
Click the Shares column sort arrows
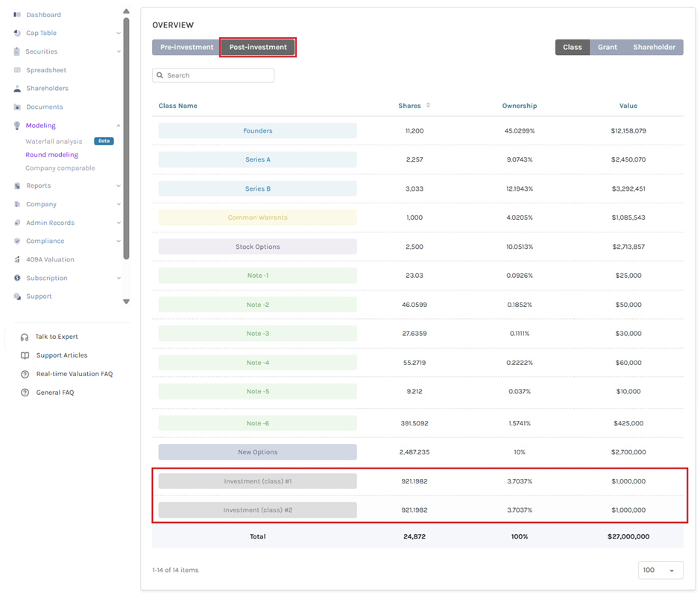coord(428,105)
